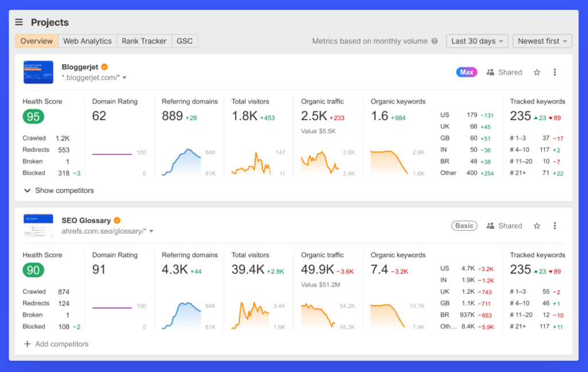Open the three-dot menu for Bloggerjet project
The height and width of the screenshot is (372, 588).
(555, 72)
